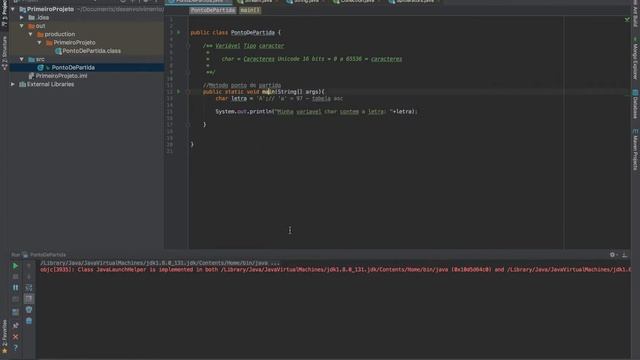Collapse the PrimeiroProjeto root project node
Image resolution: width=640 pixels, height=360 pixels.
tap(13, 9)
